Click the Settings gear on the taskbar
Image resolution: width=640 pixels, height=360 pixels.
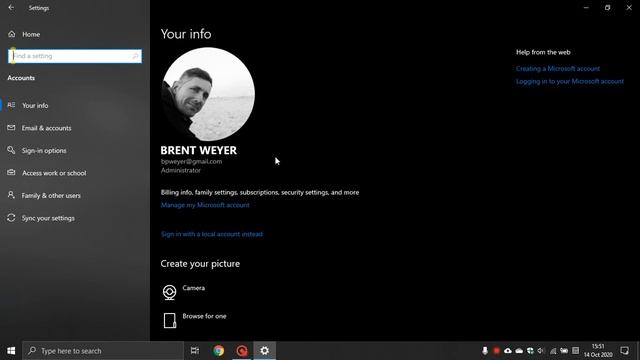(264, 351)
